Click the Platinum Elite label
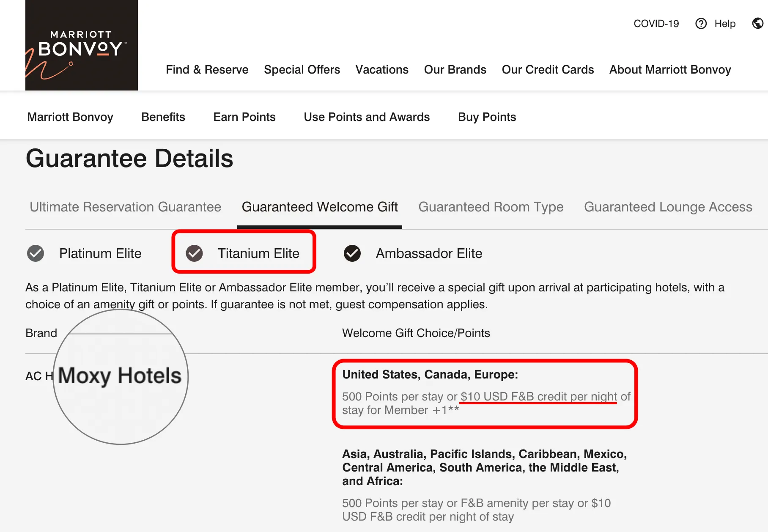This screenshot has height=532, width=768. [100, 253]
